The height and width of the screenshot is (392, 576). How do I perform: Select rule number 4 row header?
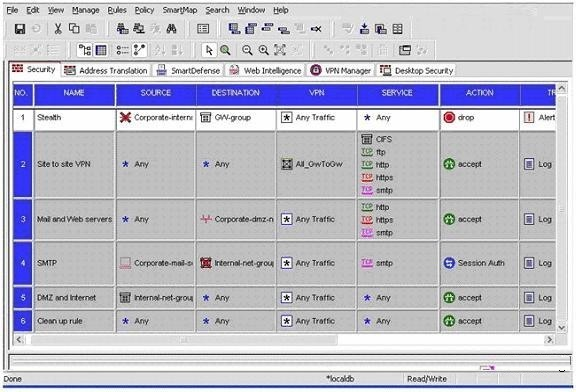[23, 263]
